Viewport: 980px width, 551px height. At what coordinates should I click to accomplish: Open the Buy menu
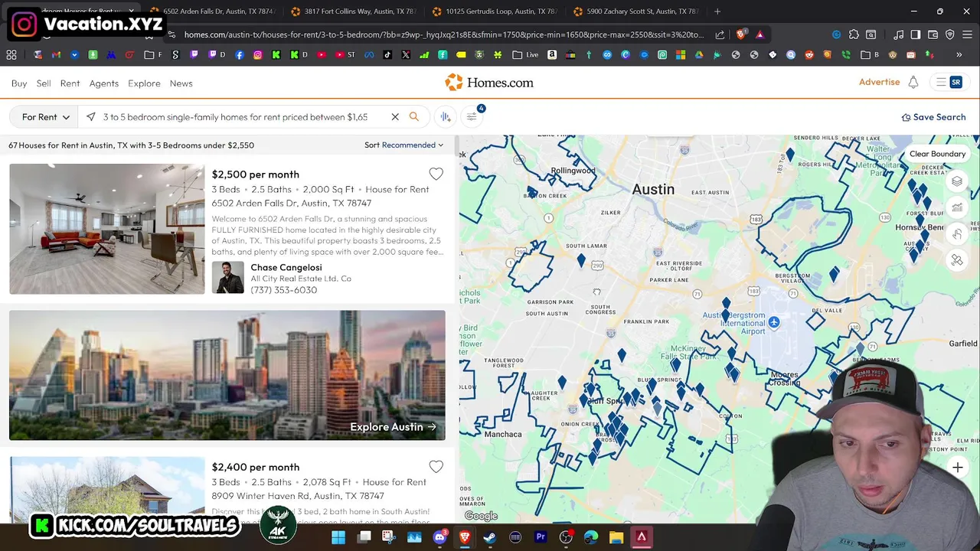coord(19,83)
